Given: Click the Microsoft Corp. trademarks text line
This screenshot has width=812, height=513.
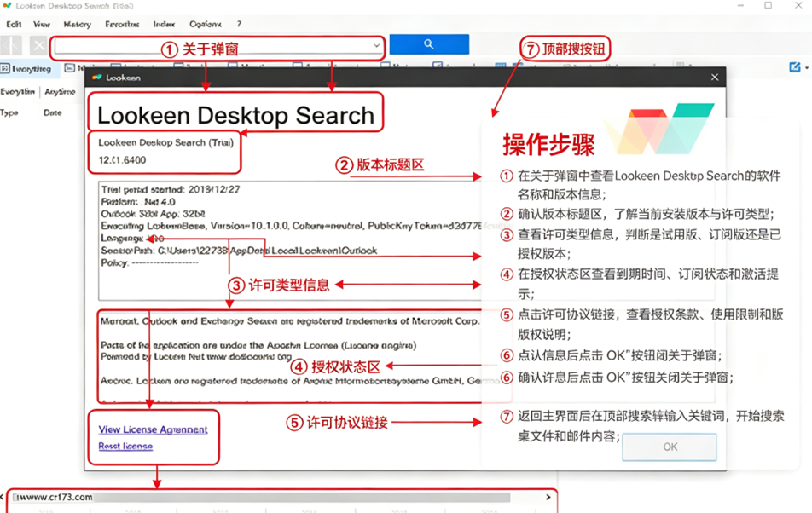Looking at the screenshot, I should click(290, 321).
